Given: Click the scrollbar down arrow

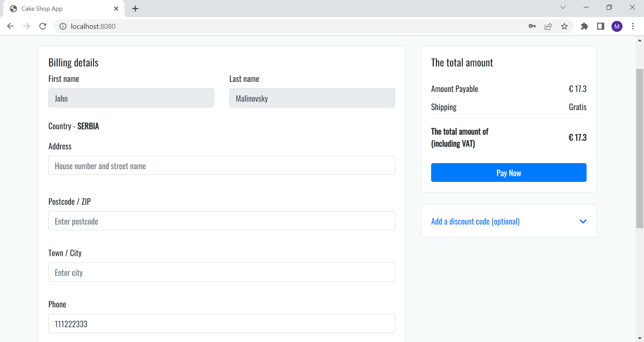Looking at the screenshot, I should pos(640,338).
